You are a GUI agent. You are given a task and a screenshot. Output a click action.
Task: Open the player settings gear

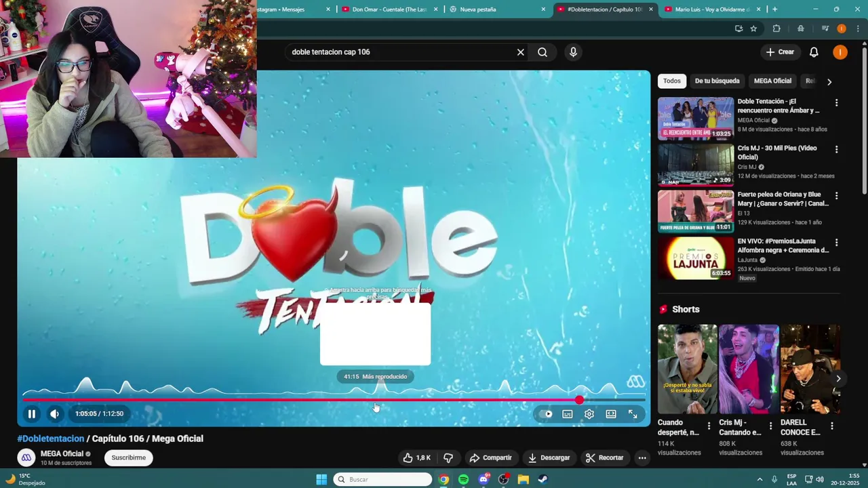click(589, 414)
